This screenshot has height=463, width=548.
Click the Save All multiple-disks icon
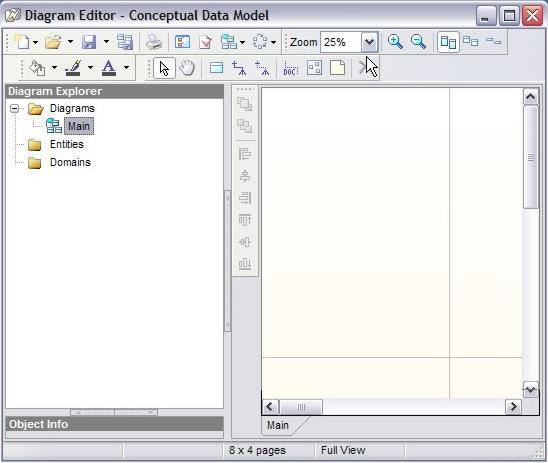(125, 42)
